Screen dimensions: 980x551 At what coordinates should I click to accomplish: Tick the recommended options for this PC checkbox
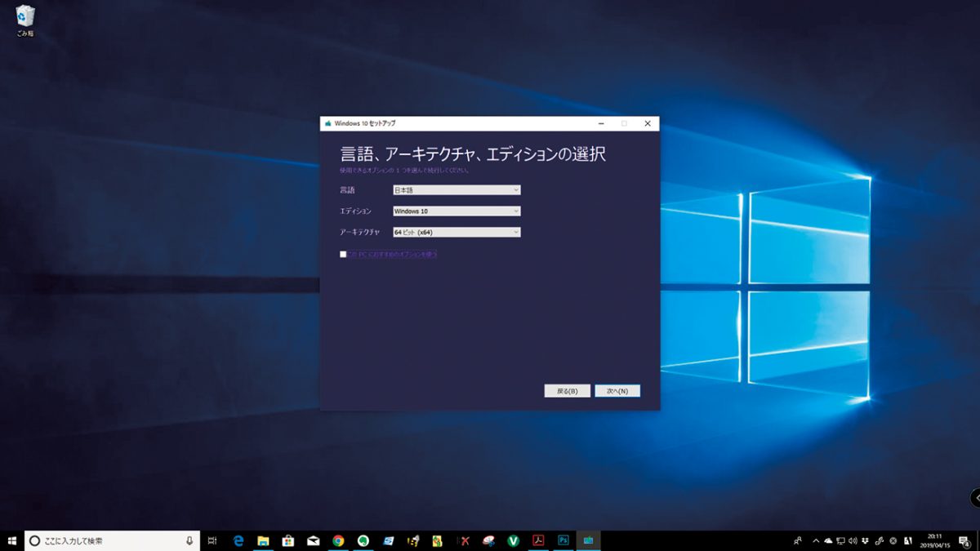[x=344, y=255]
